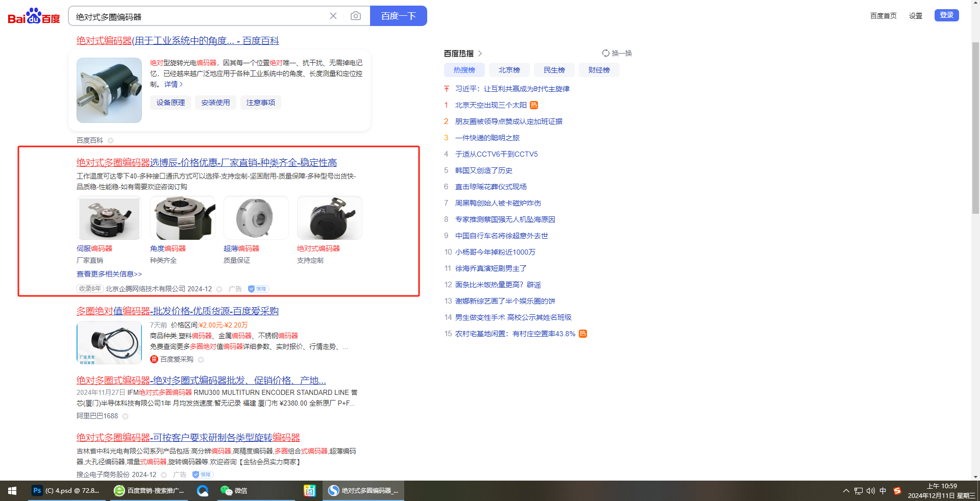Open image search camera icon
980x501 pixels.
[x=356, y=16]
